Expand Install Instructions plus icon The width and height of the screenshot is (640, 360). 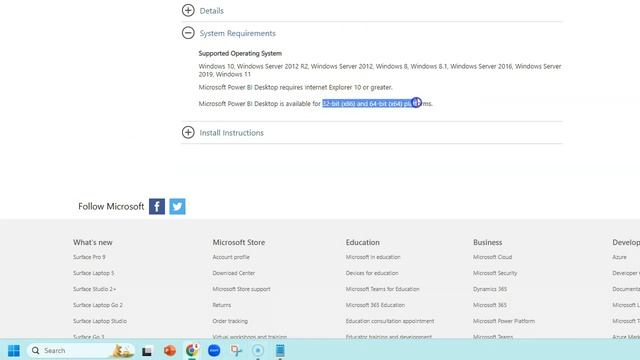(x=188, y=132)
